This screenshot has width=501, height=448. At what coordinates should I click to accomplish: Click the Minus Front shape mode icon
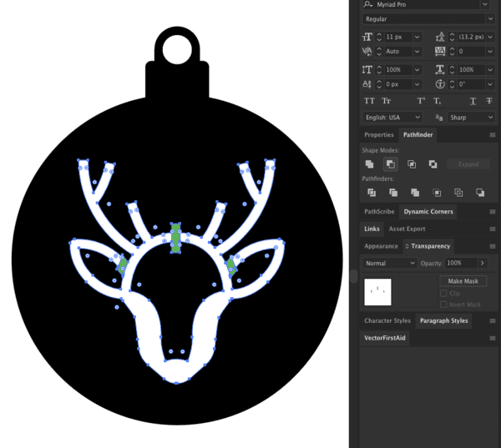391,164
